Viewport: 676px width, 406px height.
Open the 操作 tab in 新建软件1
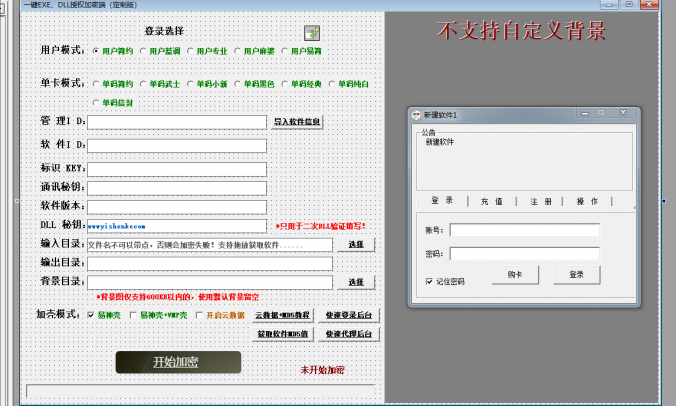(x=588, y=201)
